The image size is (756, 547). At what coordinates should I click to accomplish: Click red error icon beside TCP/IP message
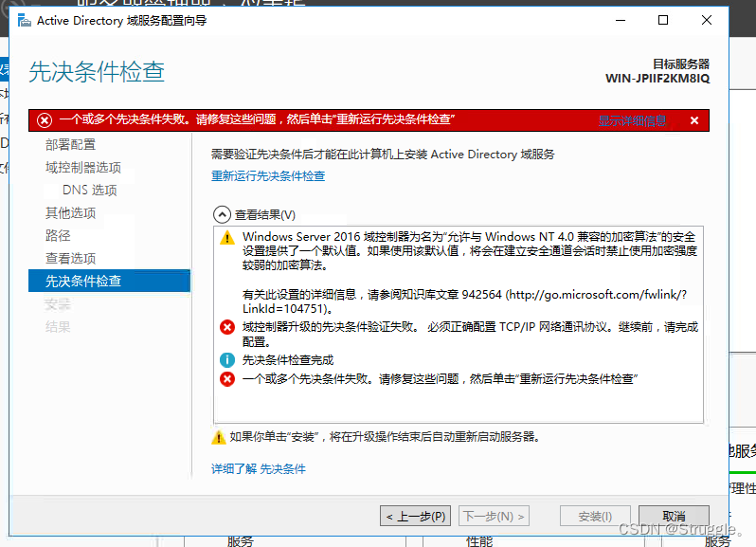pos(227,327)
